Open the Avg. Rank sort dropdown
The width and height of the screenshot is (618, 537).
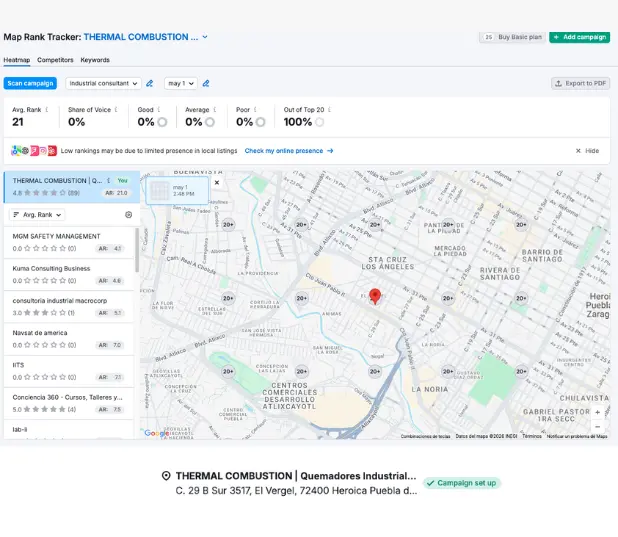click(x=37, y=214)
